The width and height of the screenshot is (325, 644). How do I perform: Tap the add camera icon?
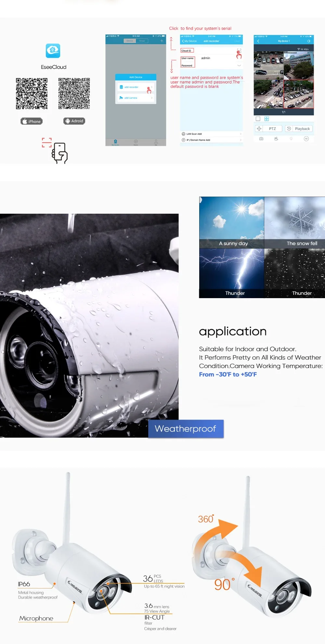[x=121, y=98]
